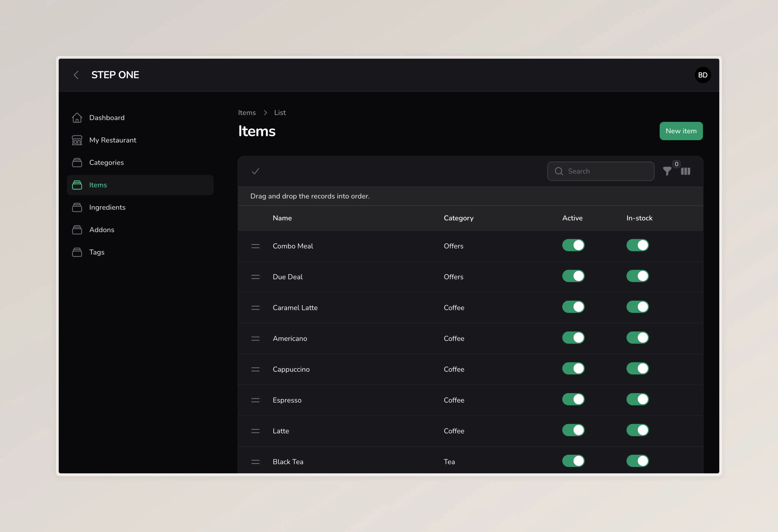Click the Dashboard home icon
Viewport: 778px width, 532px height.
(x=77, y=118)
